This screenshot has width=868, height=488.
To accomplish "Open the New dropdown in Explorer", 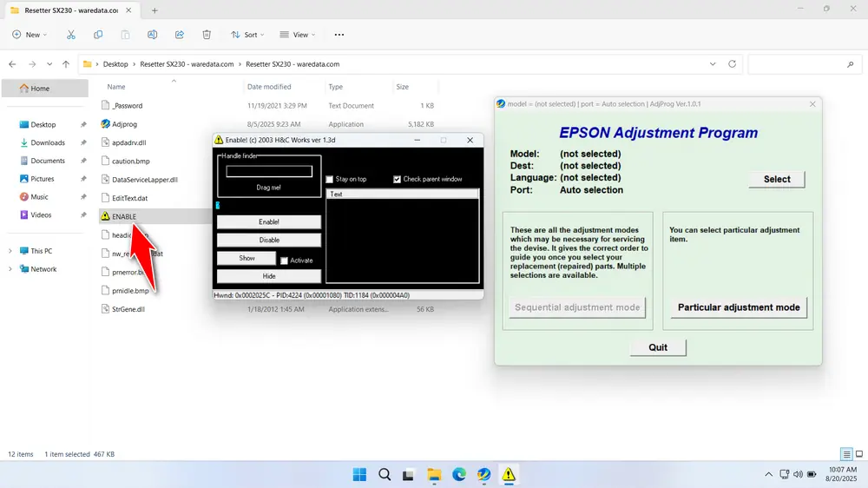I will click(x=30, y=35).
